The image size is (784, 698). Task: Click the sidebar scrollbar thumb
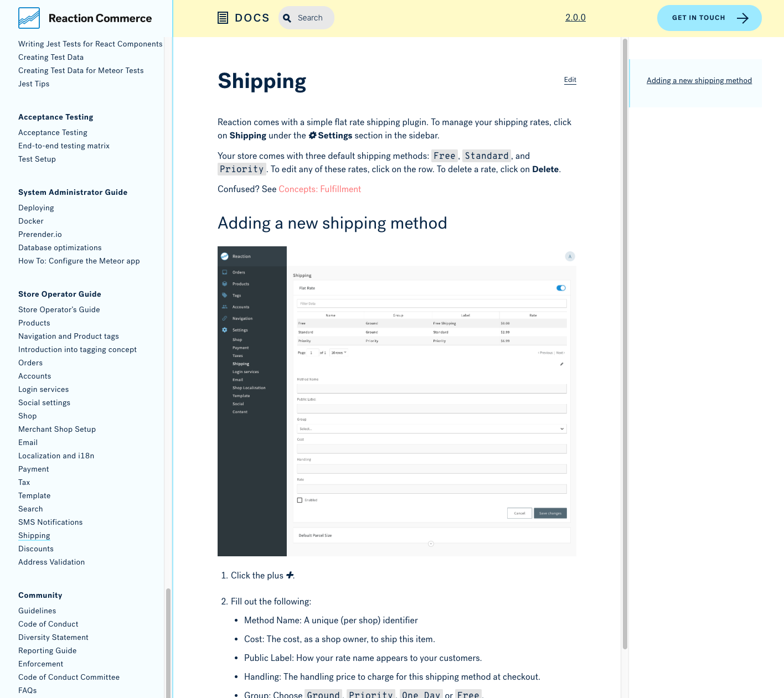point(168,642)
